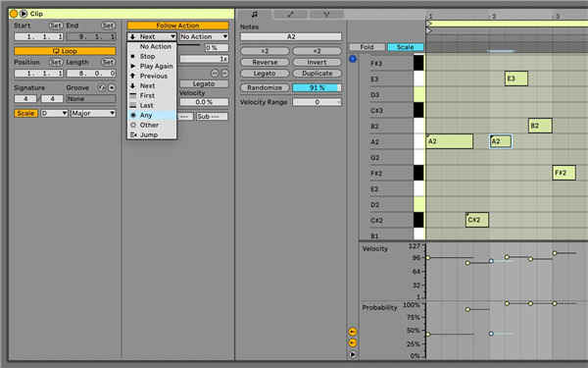
Task: Disable the Follow Action button
Action: coord(177,26)
